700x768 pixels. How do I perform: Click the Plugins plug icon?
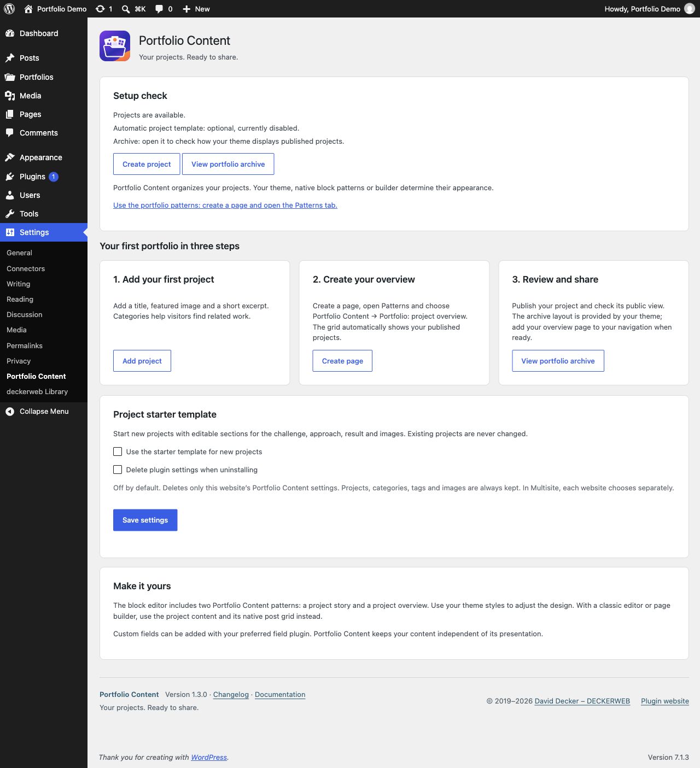10,177
